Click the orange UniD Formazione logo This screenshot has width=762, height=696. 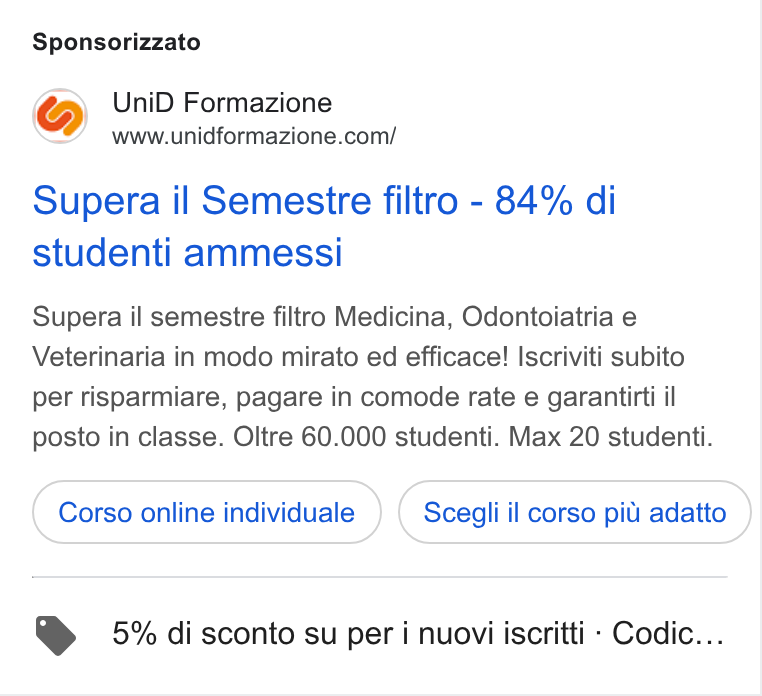click(x=60, y=116)
